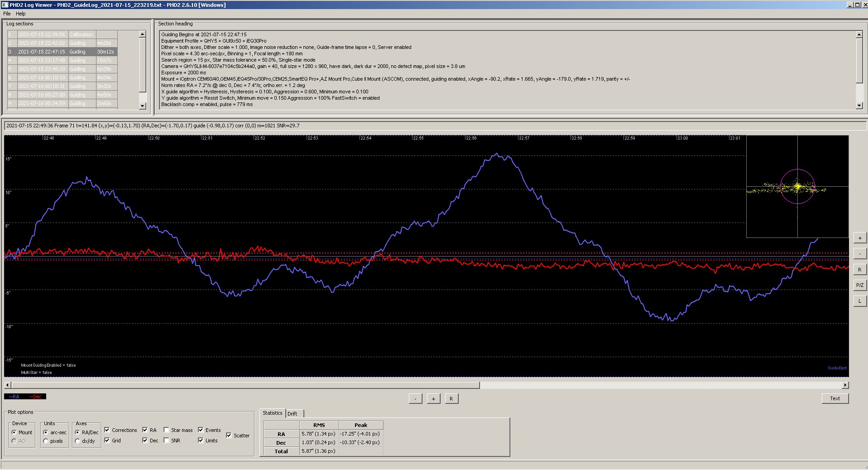Viewport: 868px width, 470px height.
Task: Select the 22:42:02 Guiding log section
Action: (62, 43)
